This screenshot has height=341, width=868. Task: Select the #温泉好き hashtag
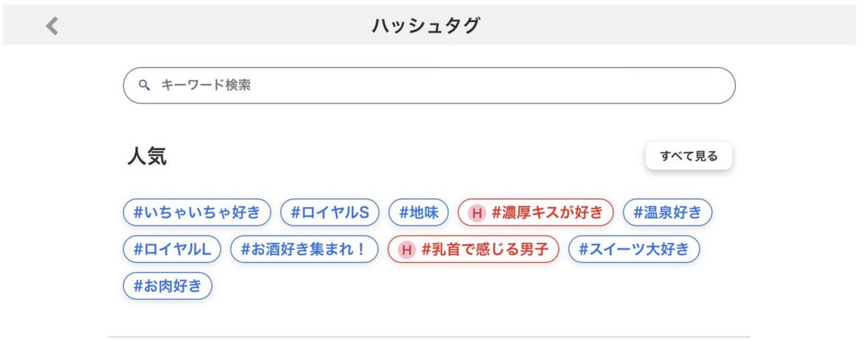tap(668, 213)
